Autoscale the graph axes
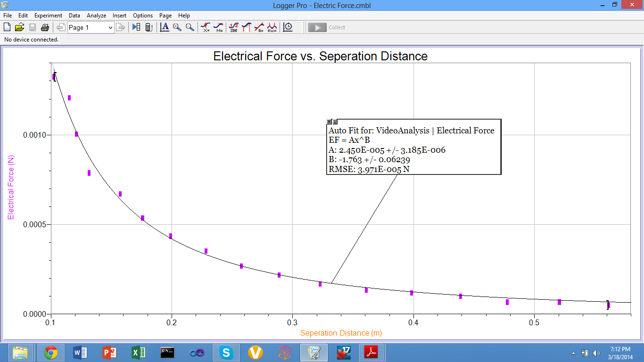 (165, 27)
